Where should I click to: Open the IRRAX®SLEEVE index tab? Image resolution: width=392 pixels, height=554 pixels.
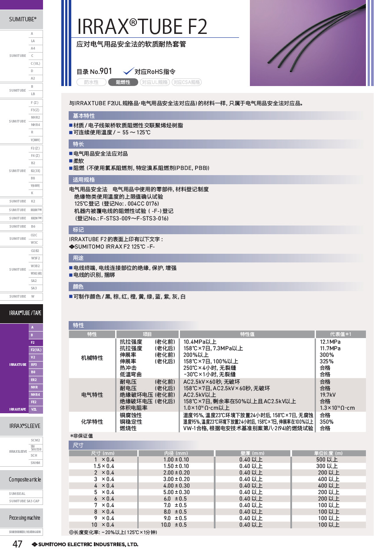(x=22, y=426)
